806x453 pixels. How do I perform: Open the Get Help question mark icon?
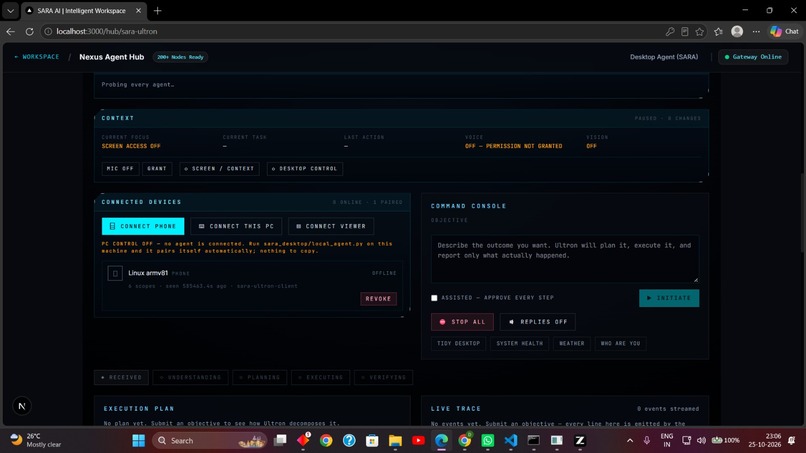tap(349, 441)
